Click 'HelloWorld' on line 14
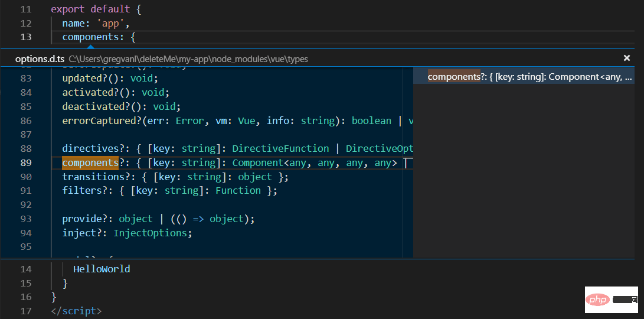This screenshot has height=319, width=644. point(102,269)
